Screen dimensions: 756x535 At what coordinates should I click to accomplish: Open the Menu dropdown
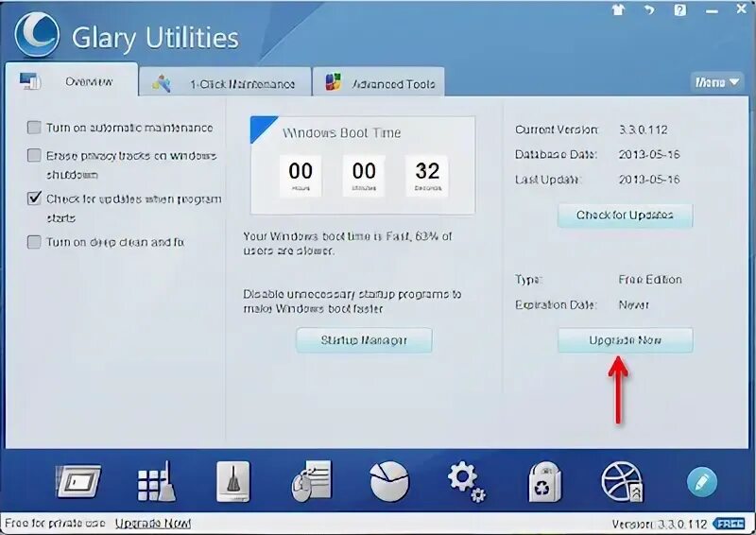[717, 82]
